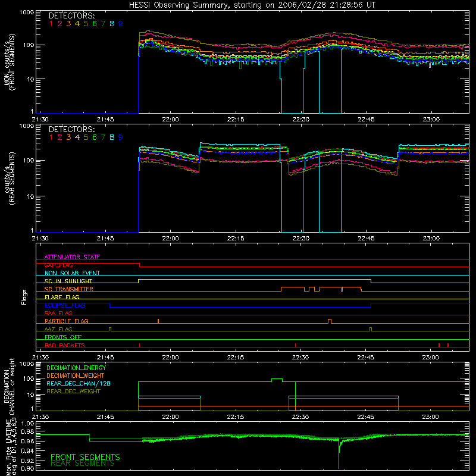The image size is (476, 476).
Task: Click the GAP_FLAG label
Action: pyautogui.click(x=58, y=265)
